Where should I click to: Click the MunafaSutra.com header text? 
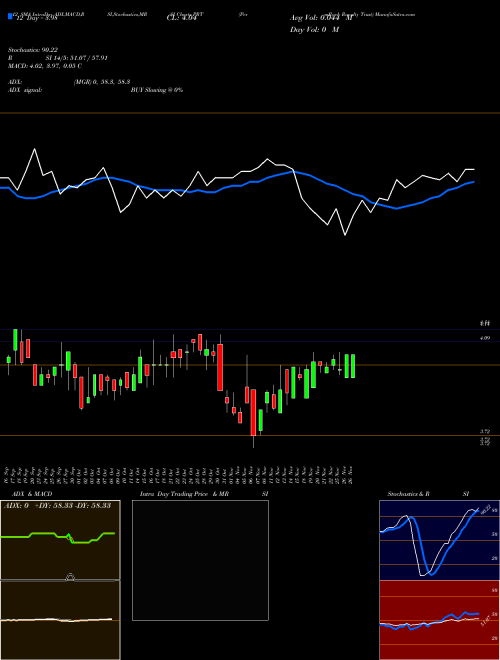pyautogui.click(x=395, y=14)
